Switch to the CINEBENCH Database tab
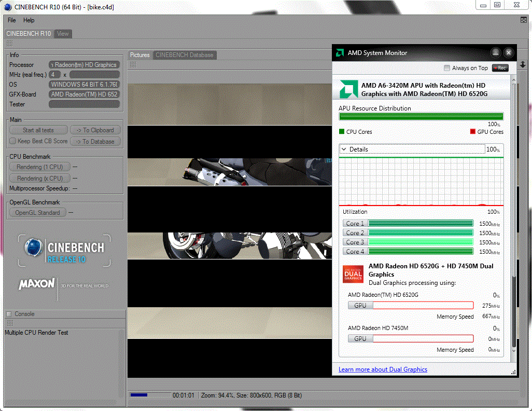The width and height of the screenshot is (532, 411). pyautogui.click(x=185, y=55)
